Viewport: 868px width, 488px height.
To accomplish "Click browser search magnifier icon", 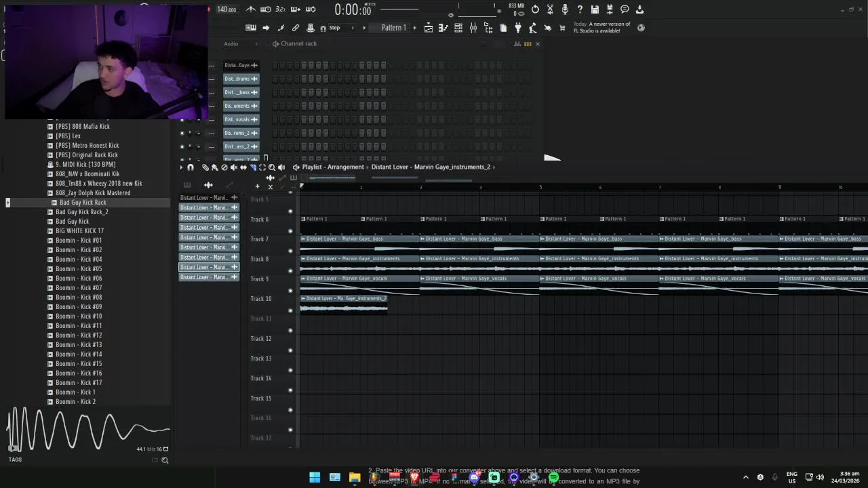I will (x=165, y=460).
